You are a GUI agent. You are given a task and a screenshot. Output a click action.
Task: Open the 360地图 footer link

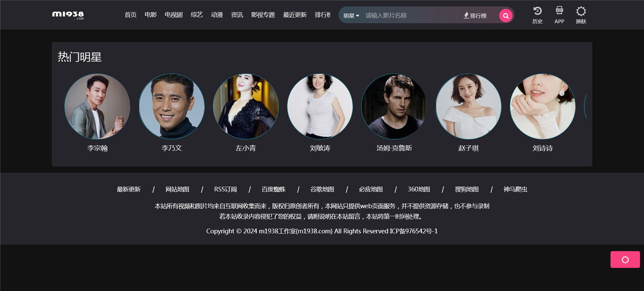point(419,189)
